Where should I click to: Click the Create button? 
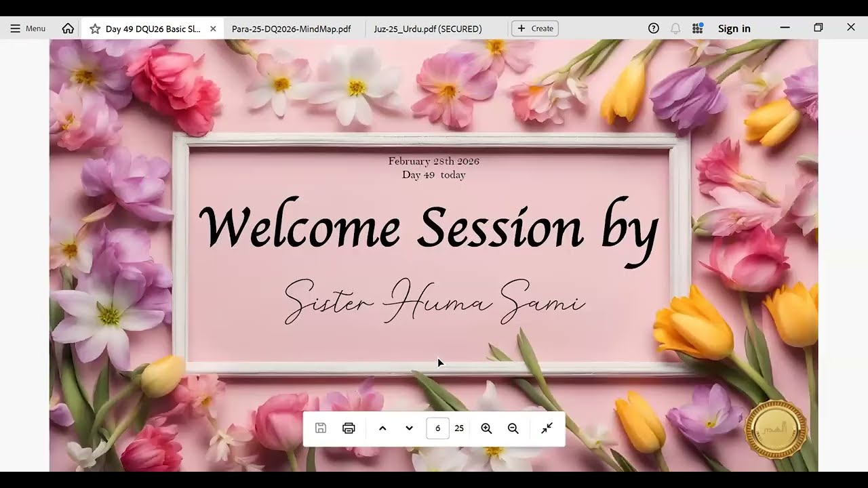pyautogui.click(x=535, y=28)
